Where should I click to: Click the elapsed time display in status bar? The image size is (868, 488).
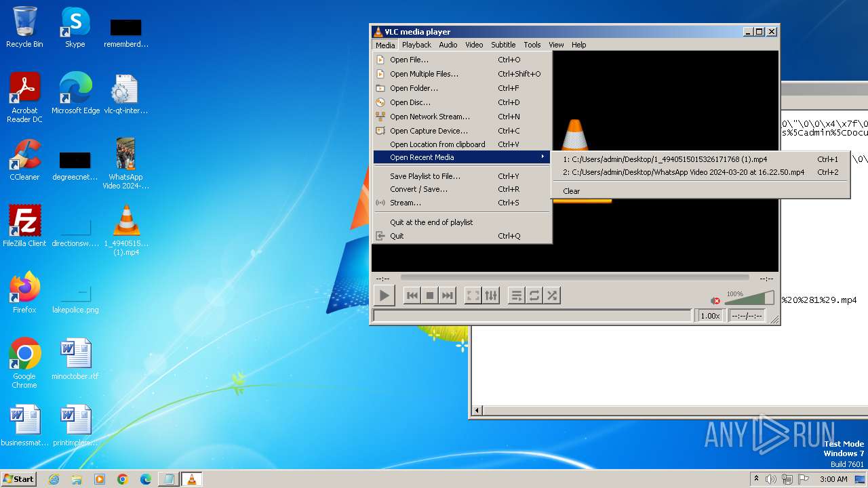pos(747,316)
